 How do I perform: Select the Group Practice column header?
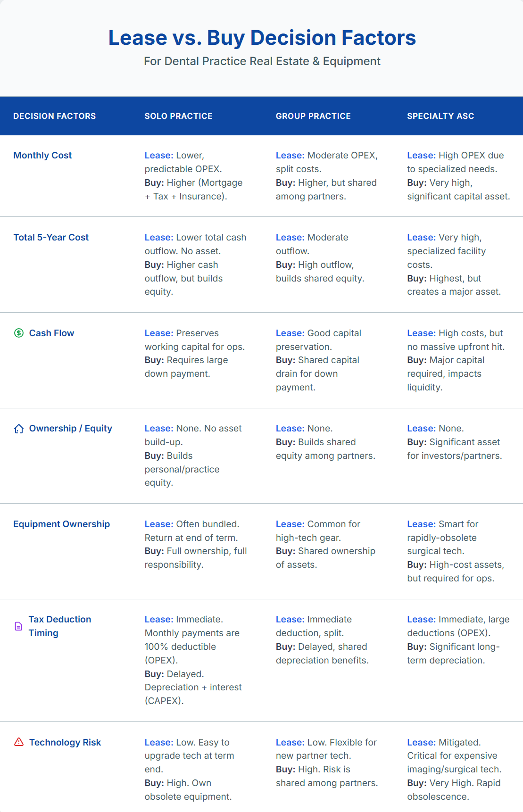313,116
